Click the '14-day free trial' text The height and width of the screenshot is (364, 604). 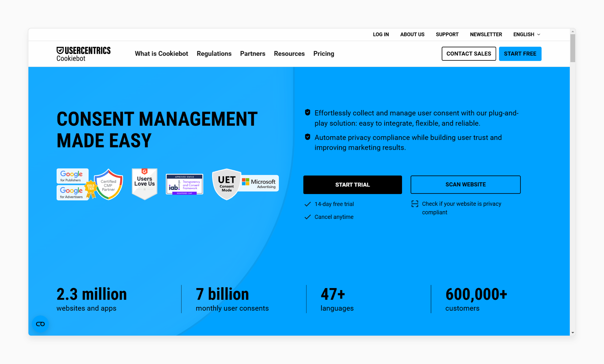(334, 204)
